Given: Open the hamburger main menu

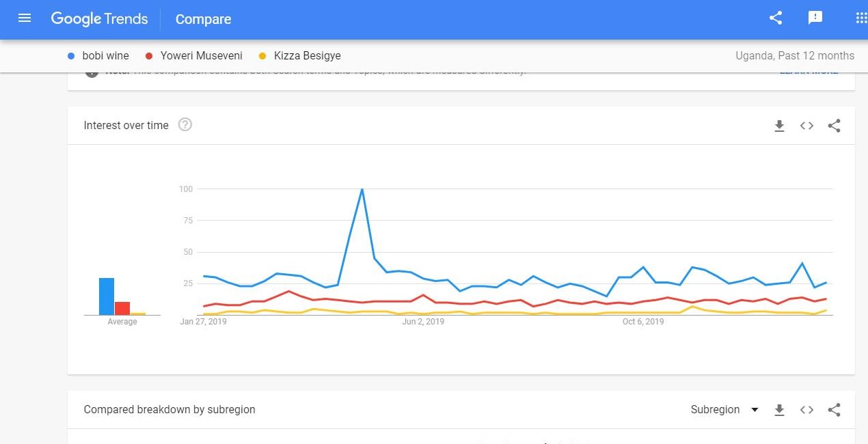Looking at the screenshot, I should 25,18.
